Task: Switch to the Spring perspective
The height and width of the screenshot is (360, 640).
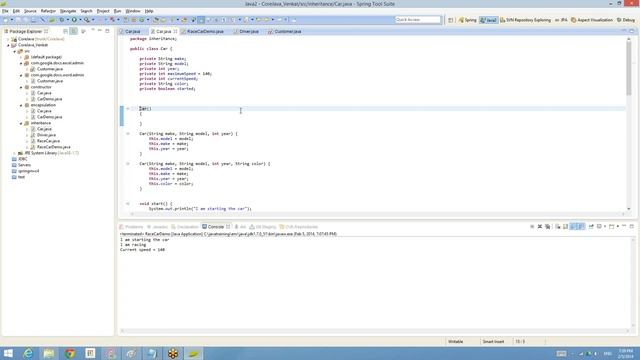Action: [467, 20]
